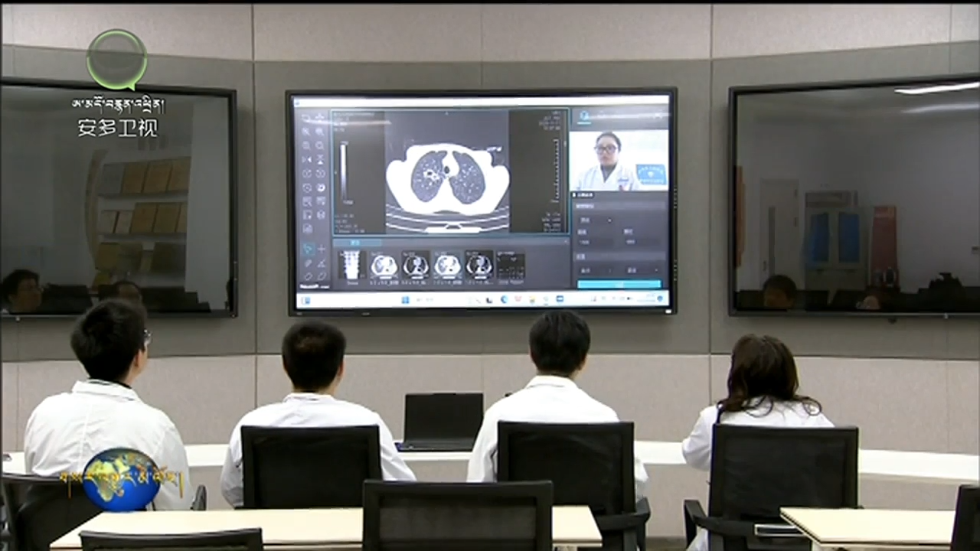
Task: Click the highlighted blue selection tool icon
Action: click(308, 249)
